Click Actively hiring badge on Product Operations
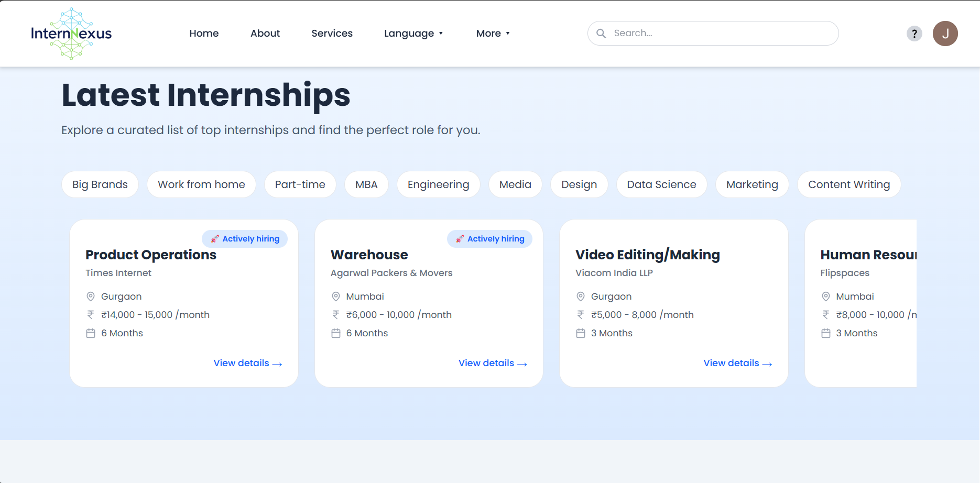The image size is (980, 483). click(x=245, y=239)
